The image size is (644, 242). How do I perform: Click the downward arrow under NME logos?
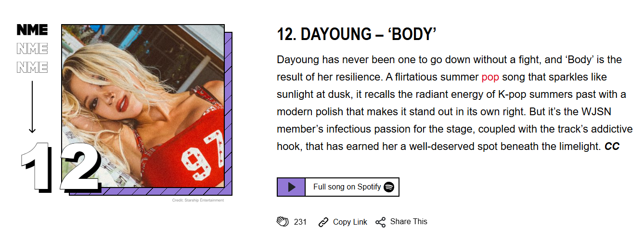coord(32,107)
